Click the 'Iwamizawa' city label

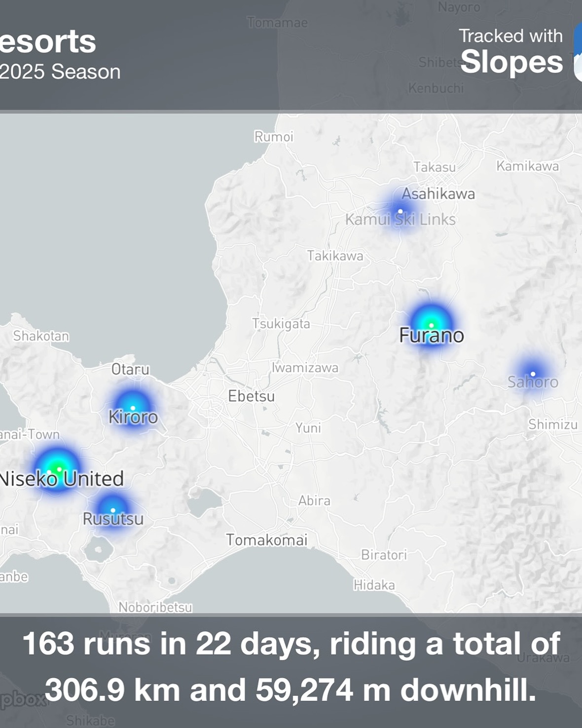point(305,368)
